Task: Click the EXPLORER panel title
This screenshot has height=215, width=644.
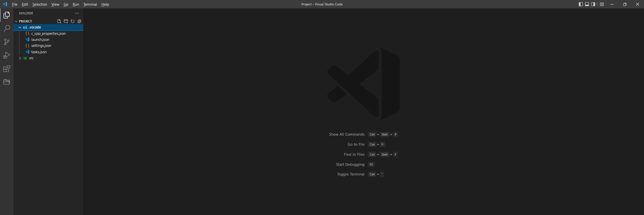Action: pyautogui.click(x=26, y=13)
